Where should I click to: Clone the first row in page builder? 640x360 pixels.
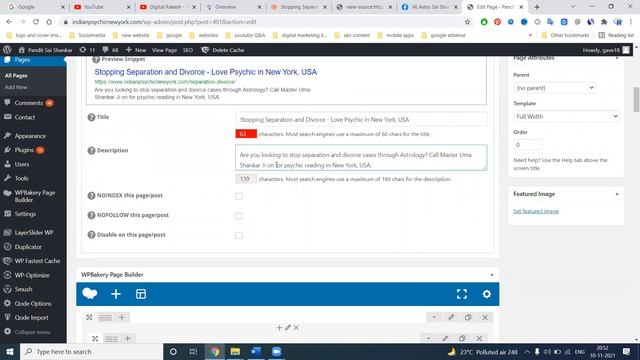468,317
